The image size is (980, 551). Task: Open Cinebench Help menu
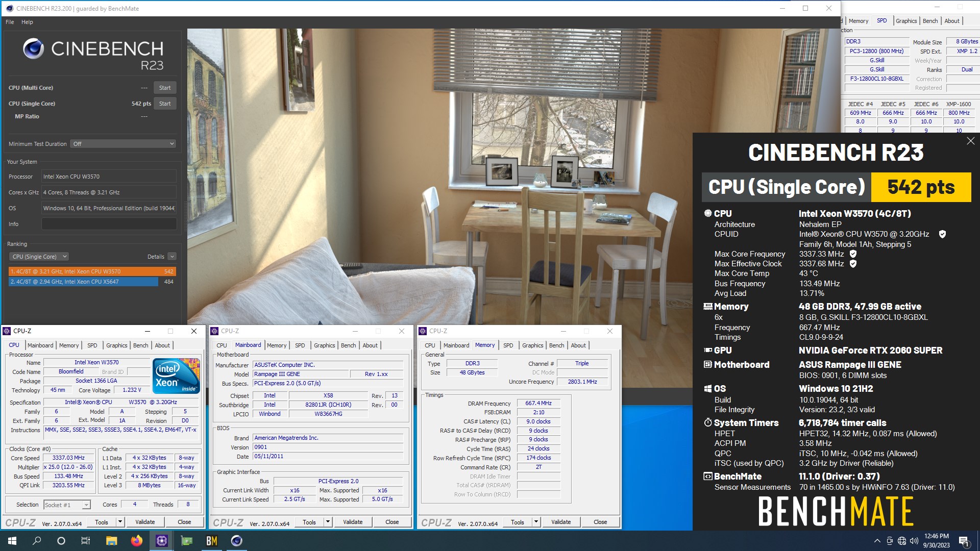(27, 22)
